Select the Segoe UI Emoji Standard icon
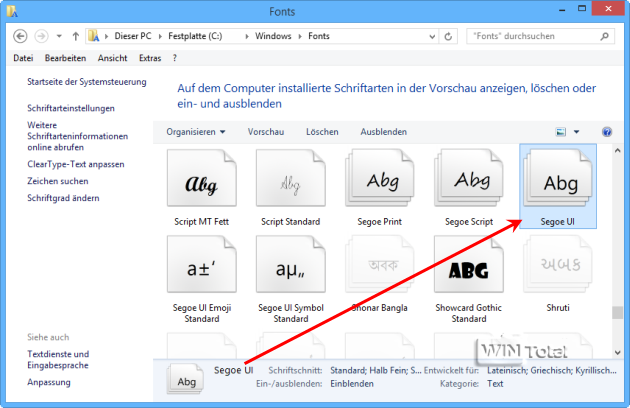The width and height of the screenshot is (630, 408). click(x=202, y=264)
